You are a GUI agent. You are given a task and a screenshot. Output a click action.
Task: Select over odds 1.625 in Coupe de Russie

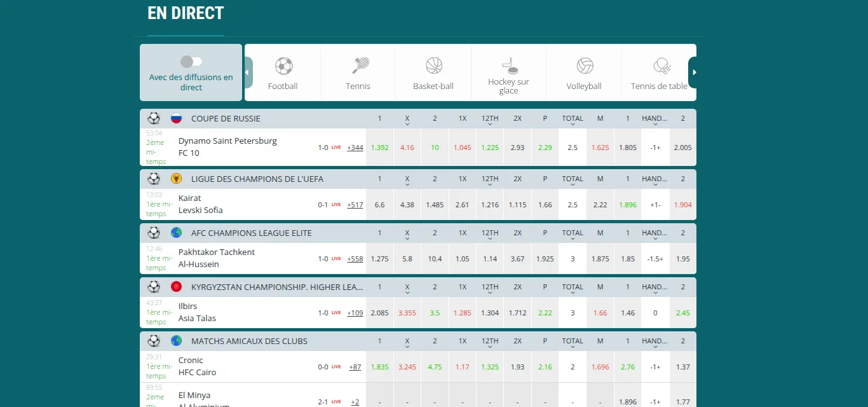pos(600,148)
